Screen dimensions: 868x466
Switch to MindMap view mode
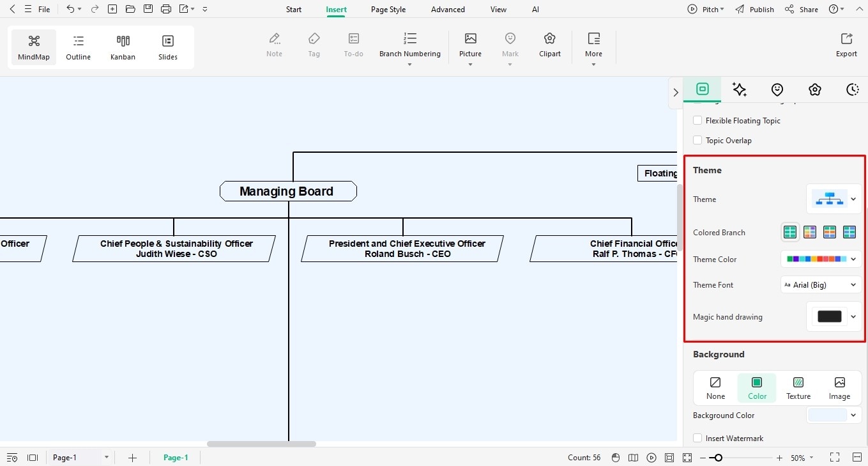(x=34, y=47)
